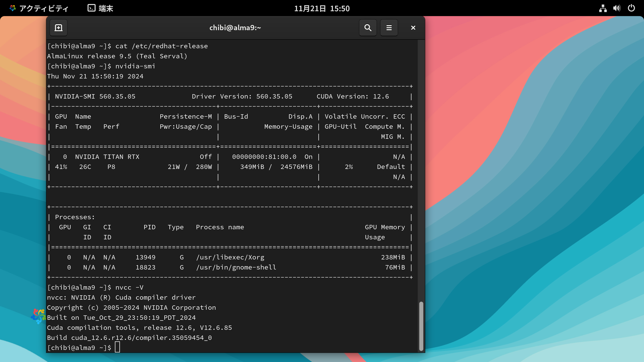Viewport: 644px width, 362px height.
Task: Click the terminal icon beside 端末
Action: coord(91,8)
